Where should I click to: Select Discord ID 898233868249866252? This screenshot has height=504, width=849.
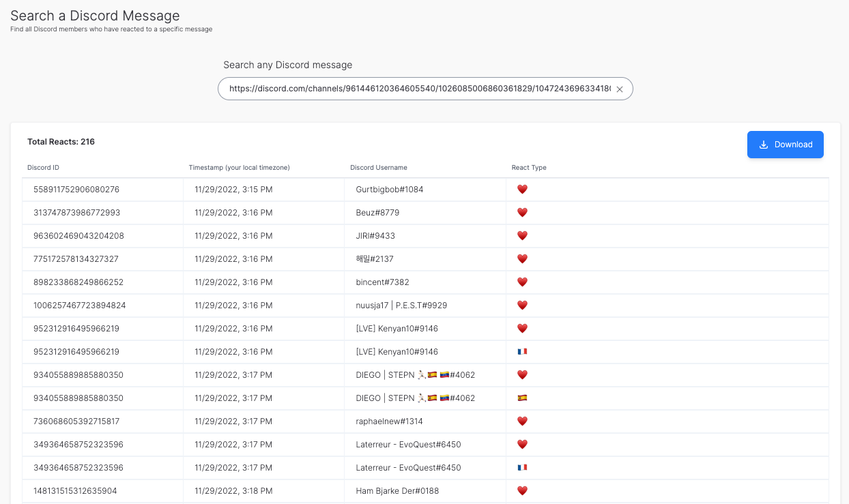[78, 282]
